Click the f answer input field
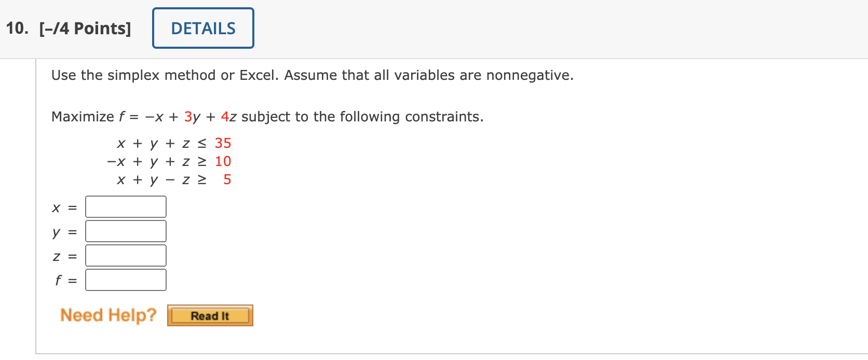868x360 pixels. 125,279
